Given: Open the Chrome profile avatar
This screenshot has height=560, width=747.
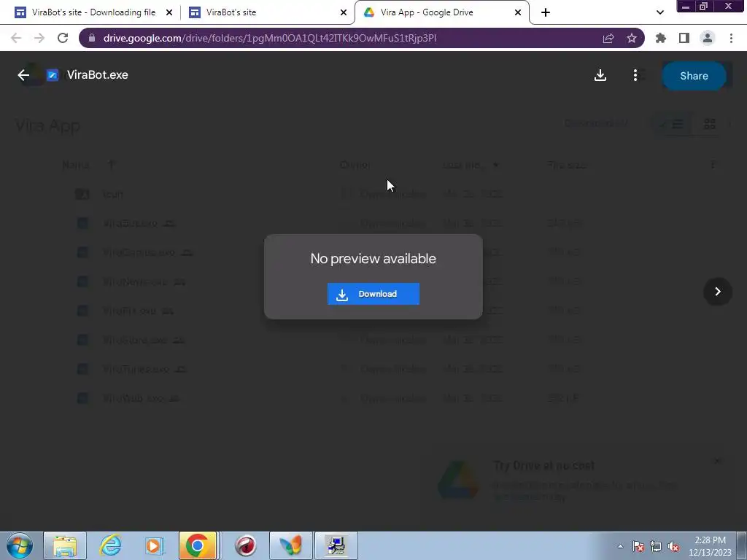Looking at the screenshot, I should (708, 38).
